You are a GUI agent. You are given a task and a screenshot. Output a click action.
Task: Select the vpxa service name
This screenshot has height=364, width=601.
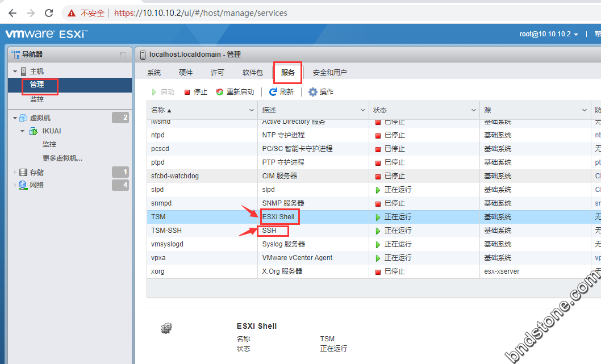click(x=158, y=258)
